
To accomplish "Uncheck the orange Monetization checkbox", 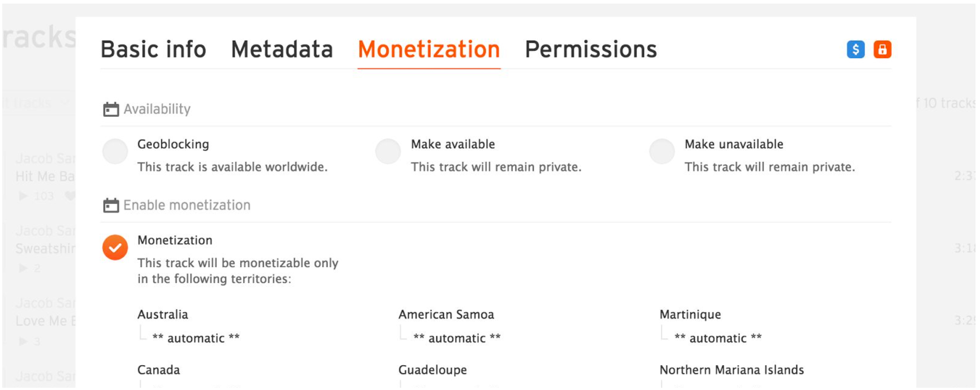I will 115,247.
